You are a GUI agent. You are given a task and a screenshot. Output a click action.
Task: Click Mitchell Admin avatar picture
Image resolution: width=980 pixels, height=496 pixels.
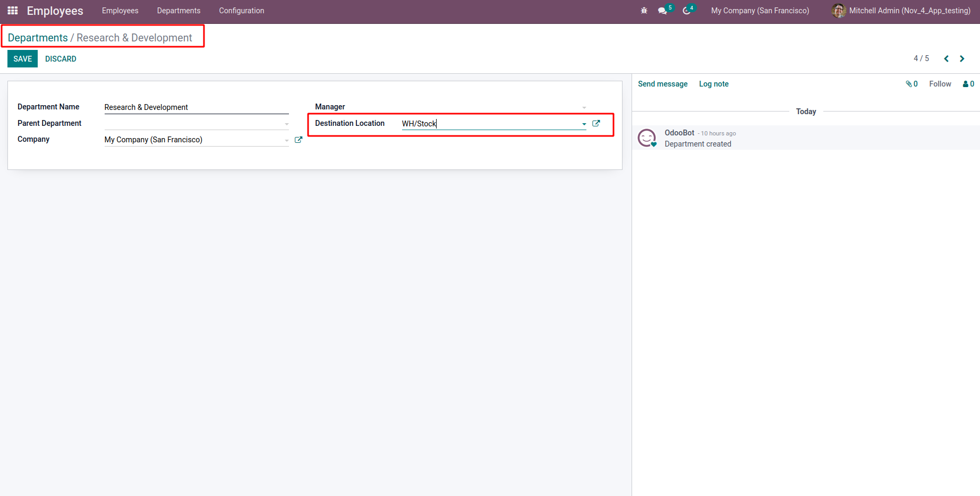coord(839,11)
